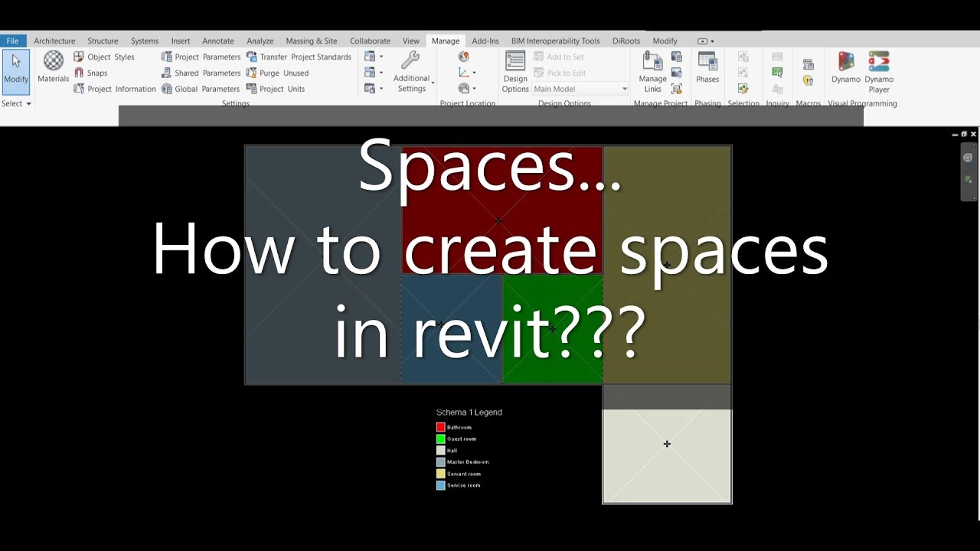980x551 pixels.
Task: Launch Dynamo Player
Action: pyautogui.click(x=879, y=72)
